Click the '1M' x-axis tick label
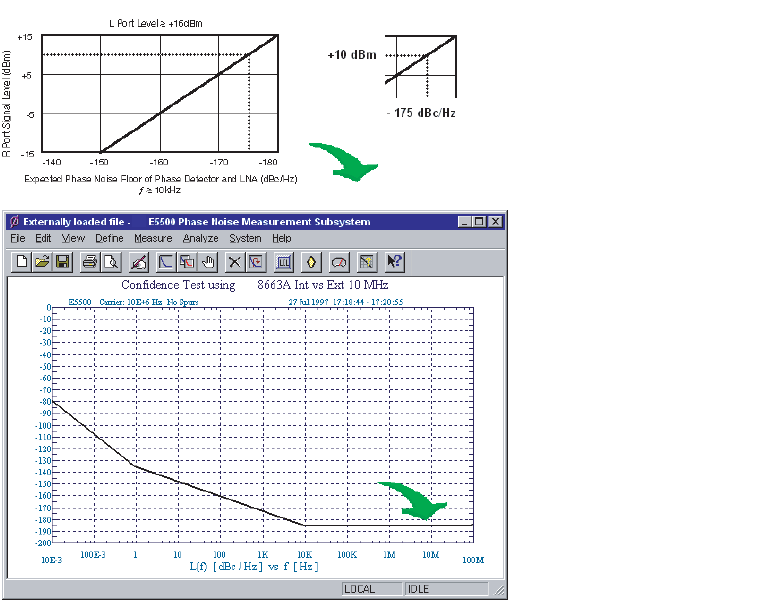 389,554
